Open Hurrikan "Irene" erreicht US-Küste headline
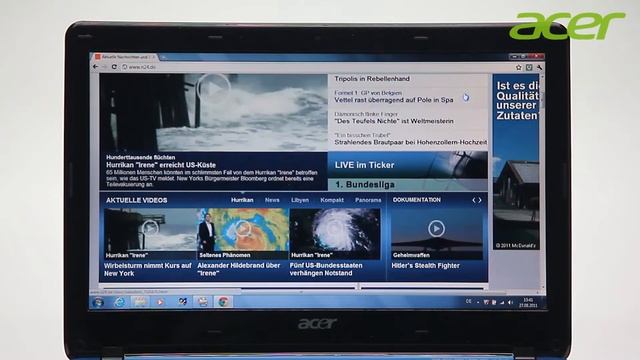640x360 pixels. pyautogui.click(x=161, y=165)
